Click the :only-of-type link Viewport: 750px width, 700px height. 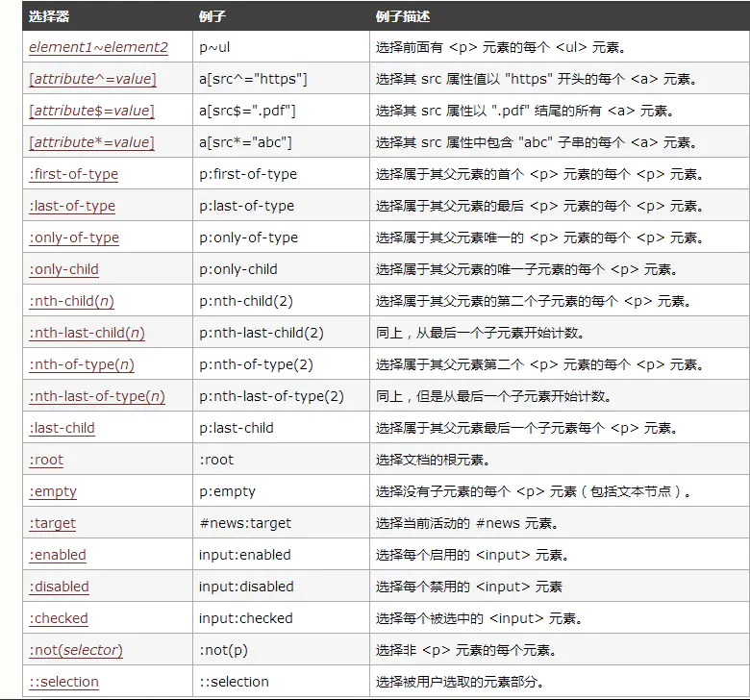point(74,237)
